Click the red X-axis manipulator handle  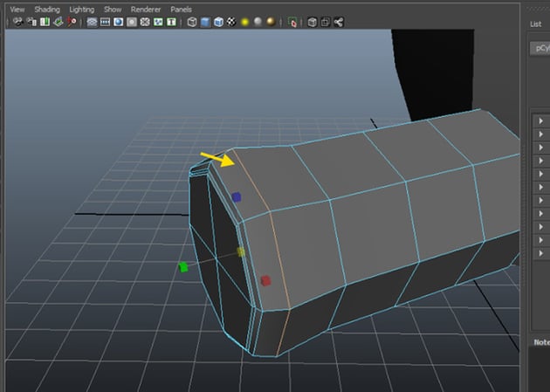265,281
